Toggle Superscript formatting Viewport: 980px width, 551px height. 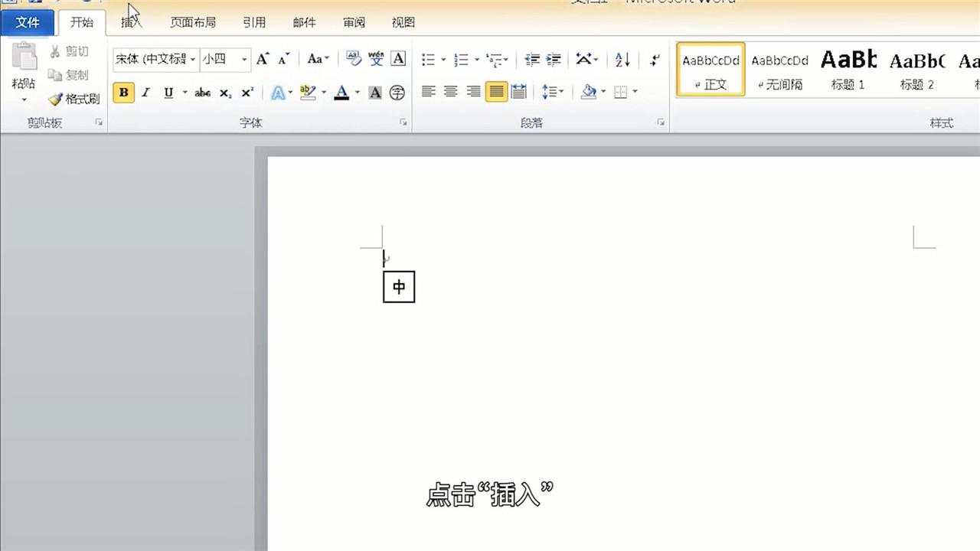click(247, 93)
